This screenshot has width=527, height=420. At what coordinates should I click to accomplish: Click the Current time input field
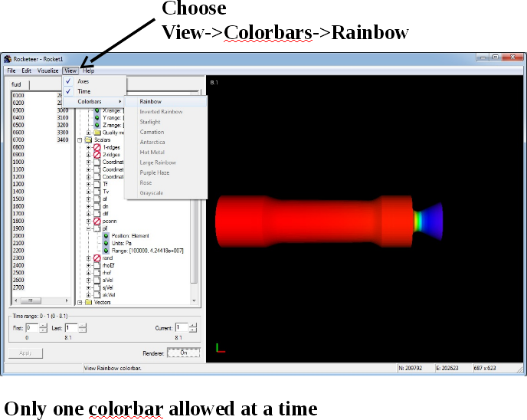pos(182,328)
